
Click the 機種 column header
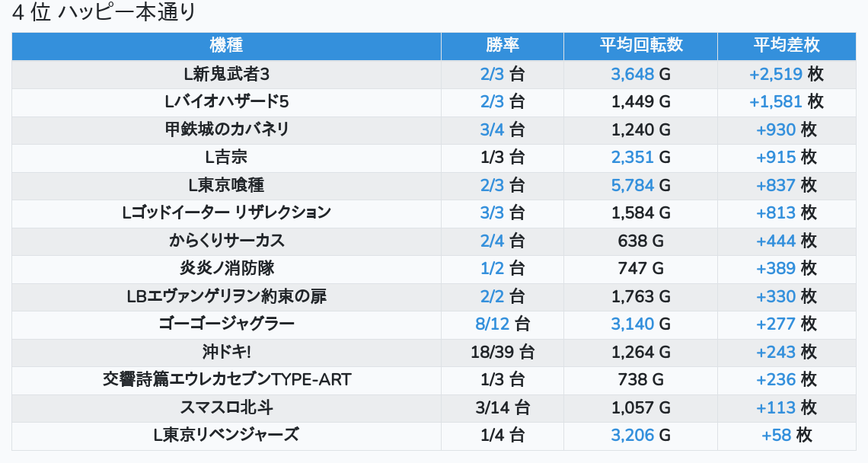click(226, 46)
